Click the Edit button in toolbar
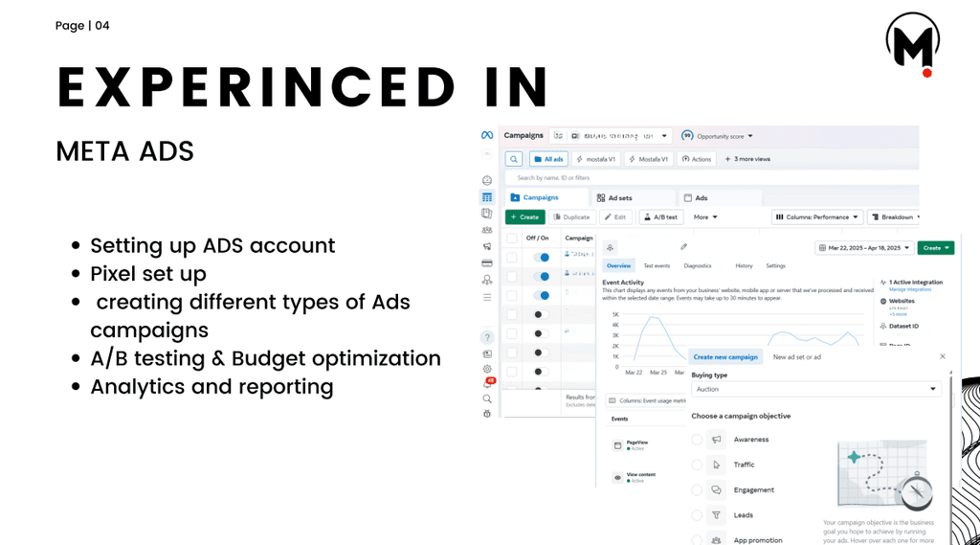 615,217
